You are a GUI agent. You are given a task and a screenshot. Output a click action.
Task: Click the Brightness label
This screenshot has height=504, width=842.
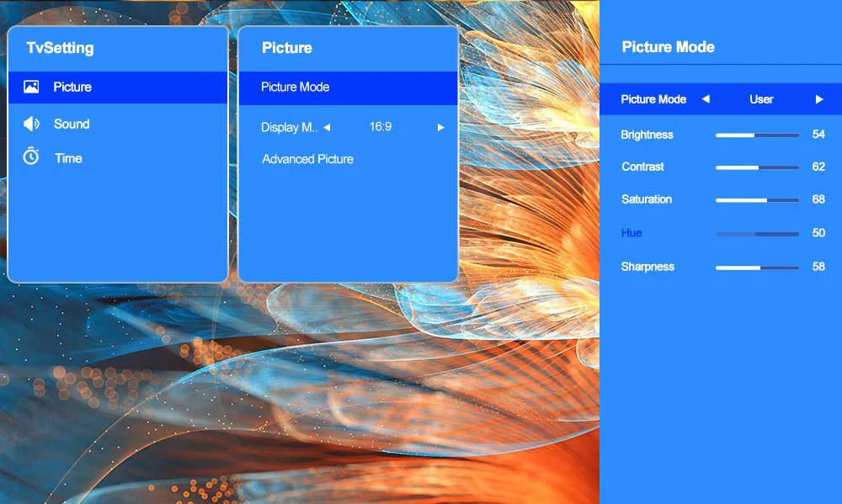[x=647, y=135]
